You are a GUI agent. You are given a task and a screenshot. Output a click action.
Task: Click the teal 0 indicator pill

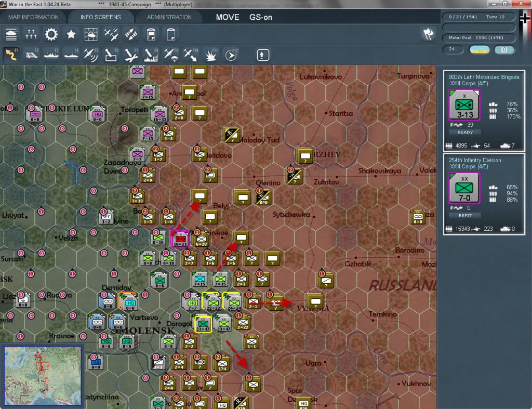point(504,49)
